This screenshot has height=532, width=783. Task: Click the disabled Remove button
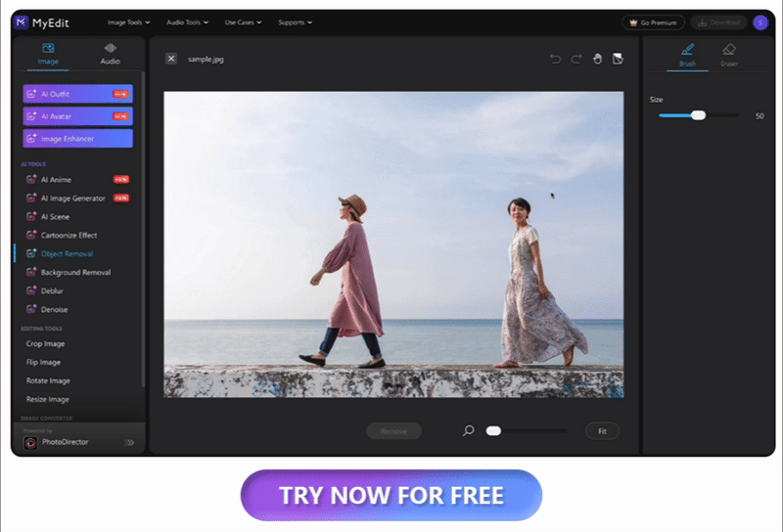(393, 431)
